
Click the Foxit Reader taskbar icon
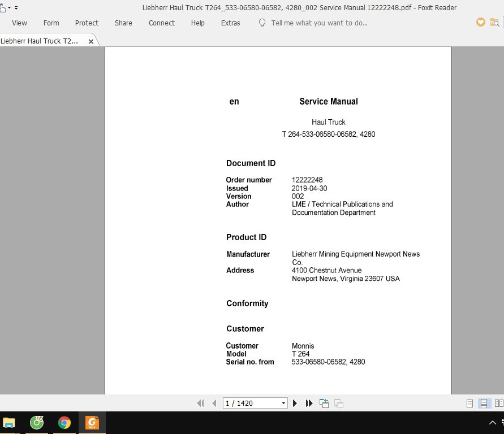click(92, 423)
